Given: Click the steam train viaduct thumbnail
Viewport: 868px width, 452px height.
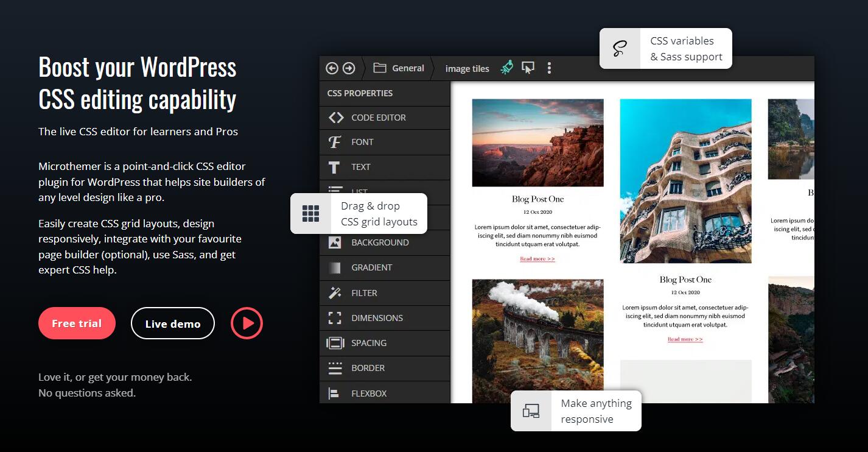Looking at the screenshot, I should click(538, 341).
